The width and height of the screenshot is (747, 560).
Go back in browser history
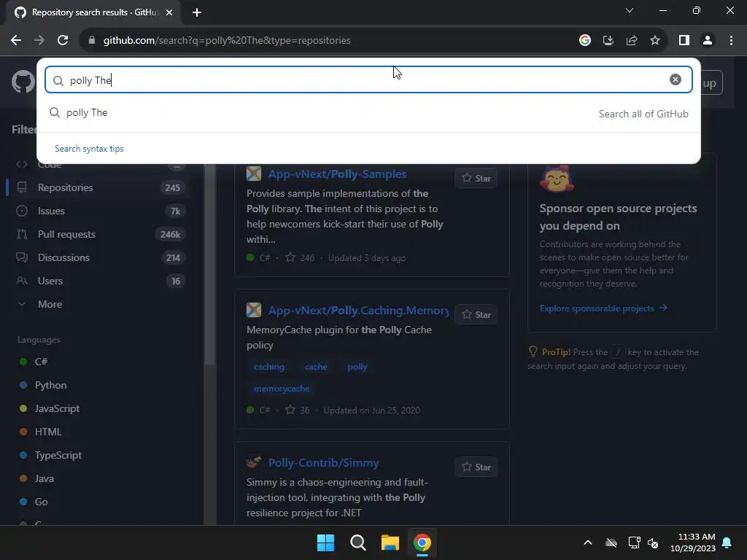[16, 41]
